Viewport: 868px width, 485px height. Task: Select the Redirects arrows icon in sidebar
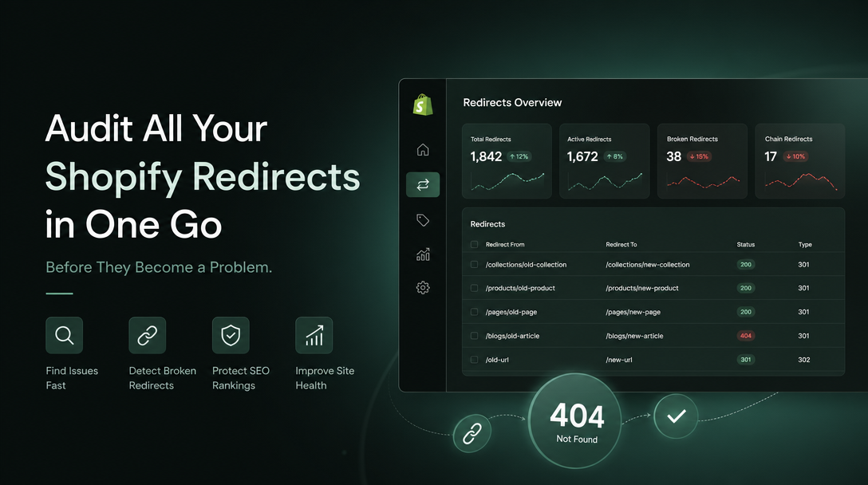coord(423,184)
